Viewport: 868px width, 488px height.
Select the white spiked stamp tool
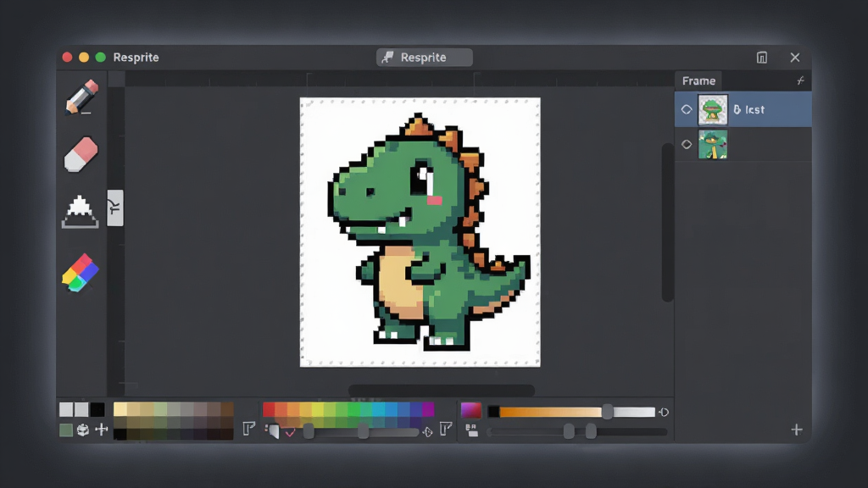pos(81,211)
